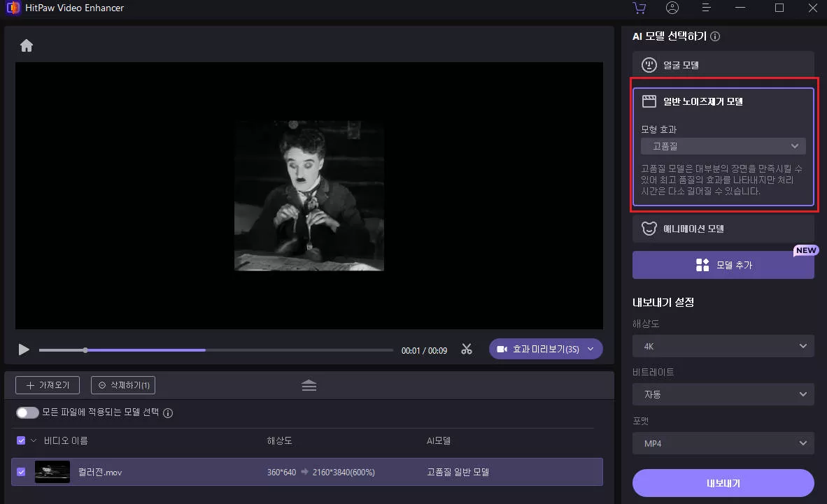Uncheck the 컬러전.mov file checkbox

21,472
